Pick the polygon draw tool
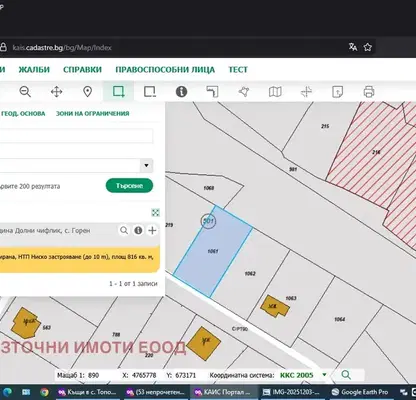 pyautogui.click(x=244, y=91)
